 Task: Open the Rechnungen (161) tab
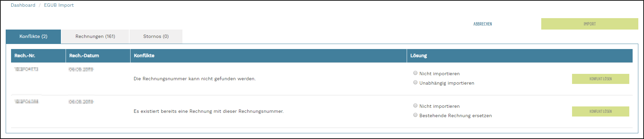pos(95,37)
